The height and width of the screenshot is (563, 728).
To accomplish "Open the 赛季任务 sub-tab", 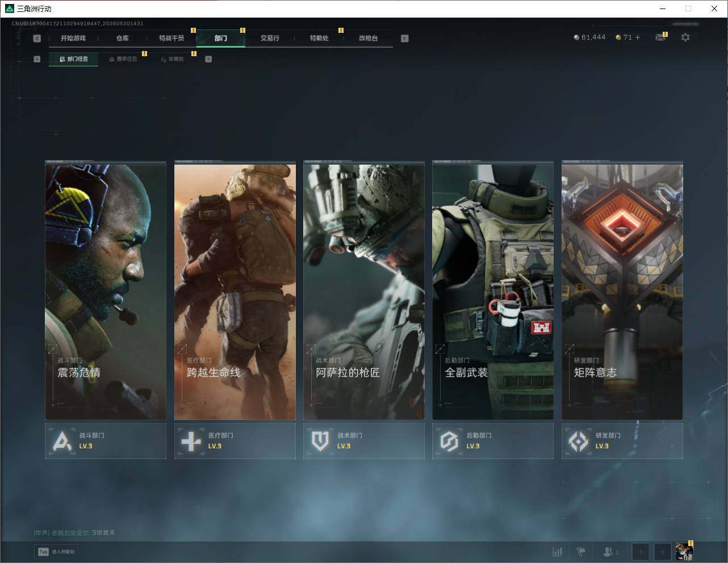I will [x=123, y=59].
